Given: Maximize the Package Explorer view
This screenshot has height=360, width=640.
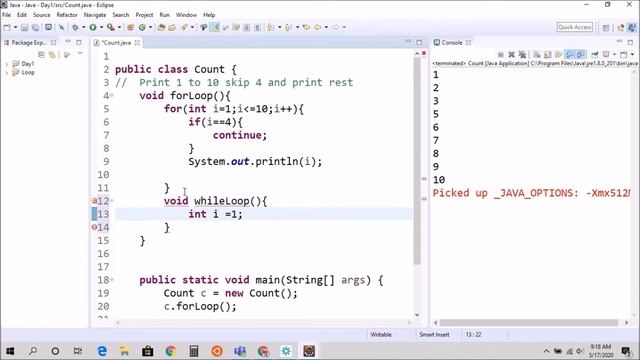Looking at the screenshot, I should click(79, 42).
